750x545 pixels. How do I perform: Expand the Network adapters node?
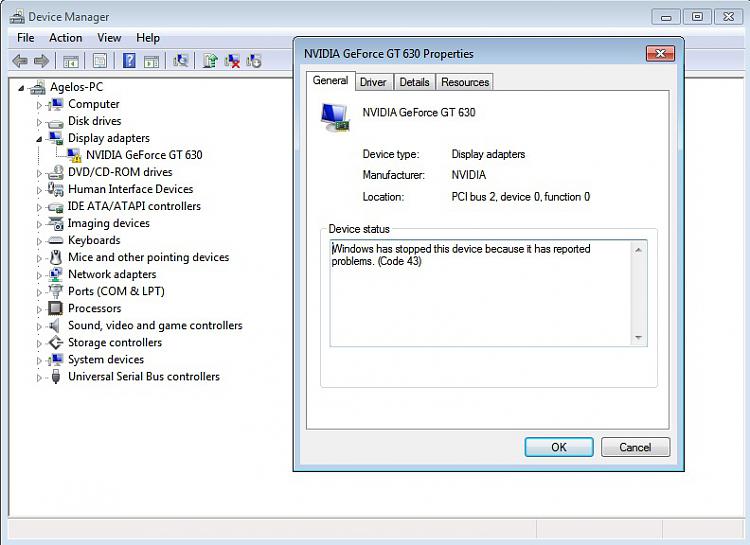tap(39, 275)
